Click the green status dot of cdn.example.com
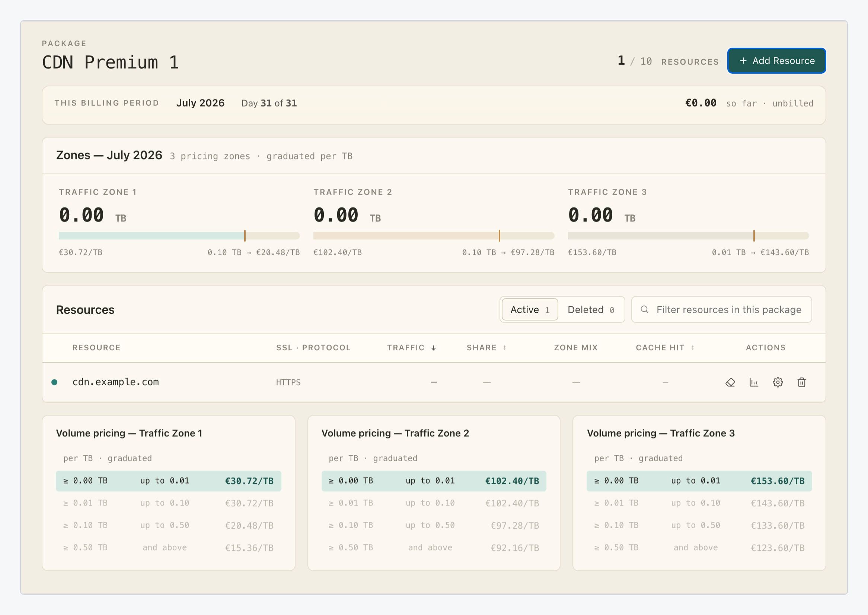This screenshot has width=868, height=615. click(x=54, y=382)
